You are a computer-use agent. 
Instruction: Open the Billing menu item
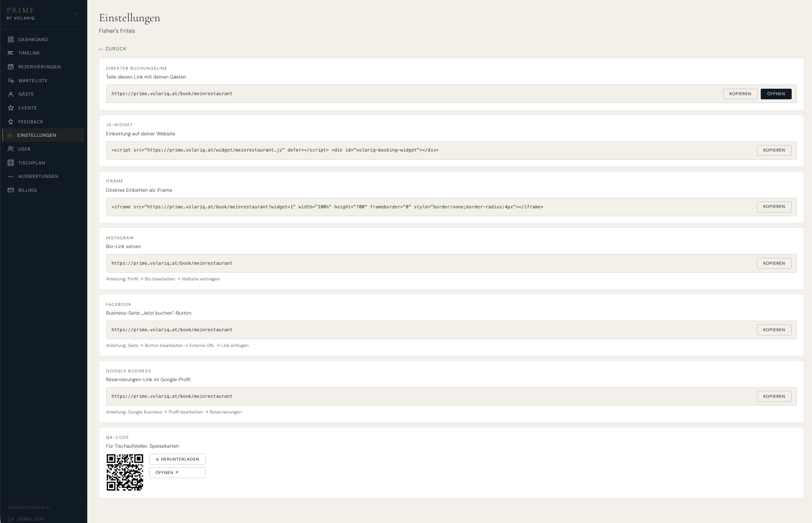coord(43,190)
